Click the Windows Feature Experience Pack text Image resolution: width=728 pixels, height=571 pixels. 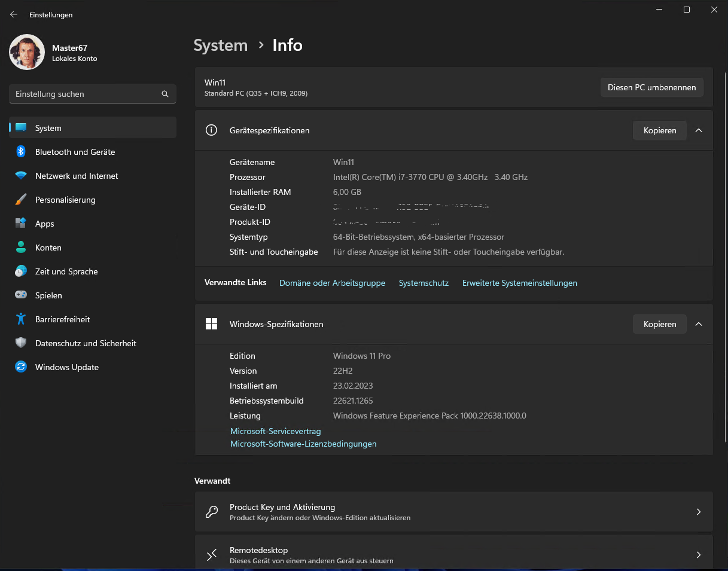(x=430, y=416)
